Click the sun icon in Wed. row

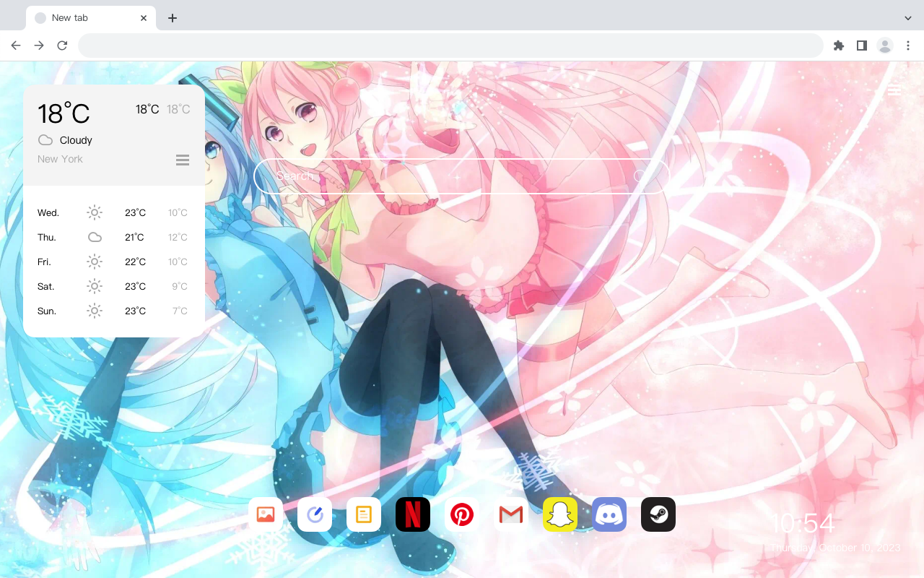[95, 212]
